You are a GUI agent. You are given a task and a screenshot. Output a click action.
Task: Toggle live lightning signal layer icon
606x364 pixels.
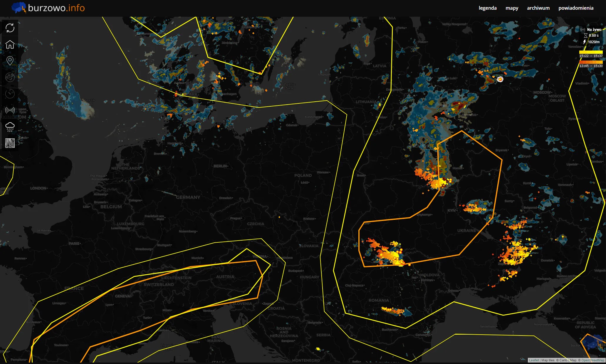10,110
